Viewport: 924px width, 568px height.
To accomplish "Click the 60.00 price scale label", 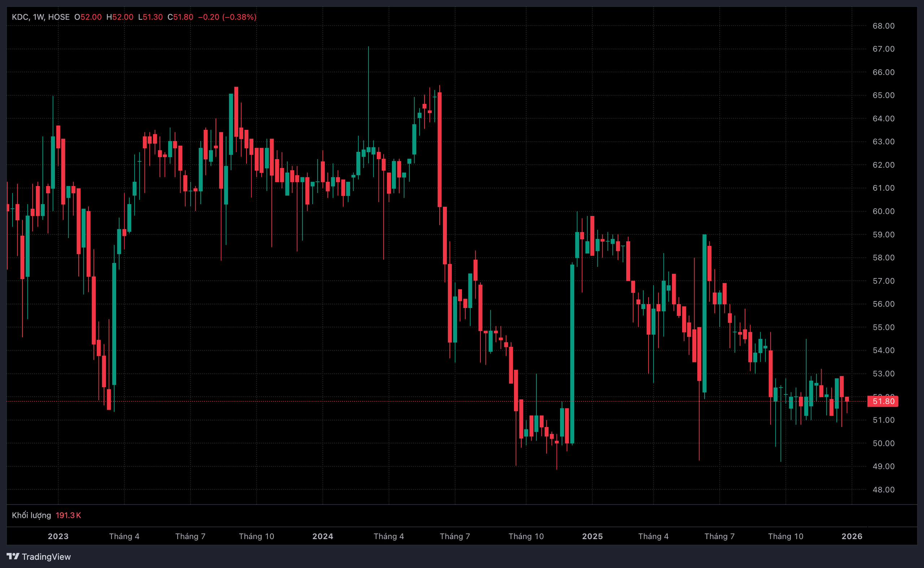I will 883,211.
